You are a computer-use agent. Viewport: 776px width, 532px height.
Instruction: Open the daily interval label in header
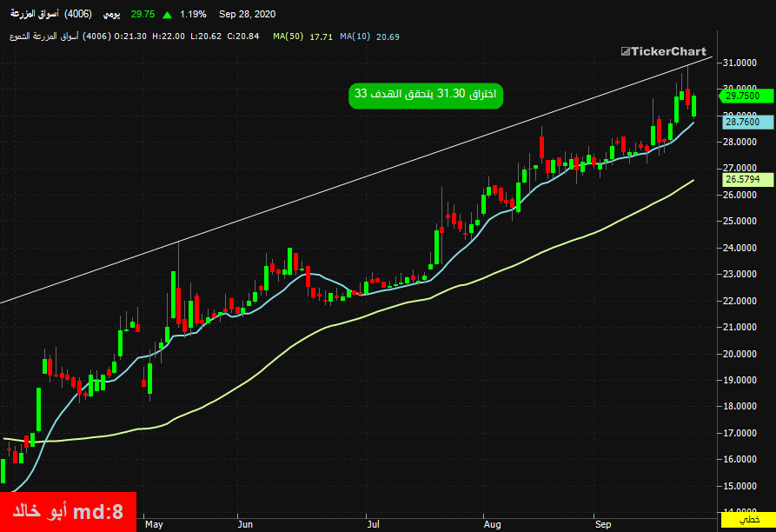coord(111,15)
